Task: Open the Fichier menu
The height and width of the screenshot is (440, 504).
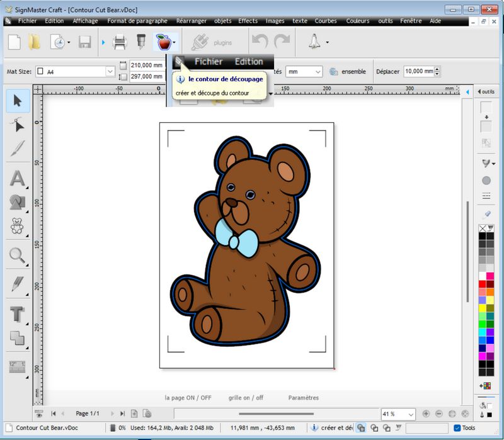Action: click(x=27, y=21)
